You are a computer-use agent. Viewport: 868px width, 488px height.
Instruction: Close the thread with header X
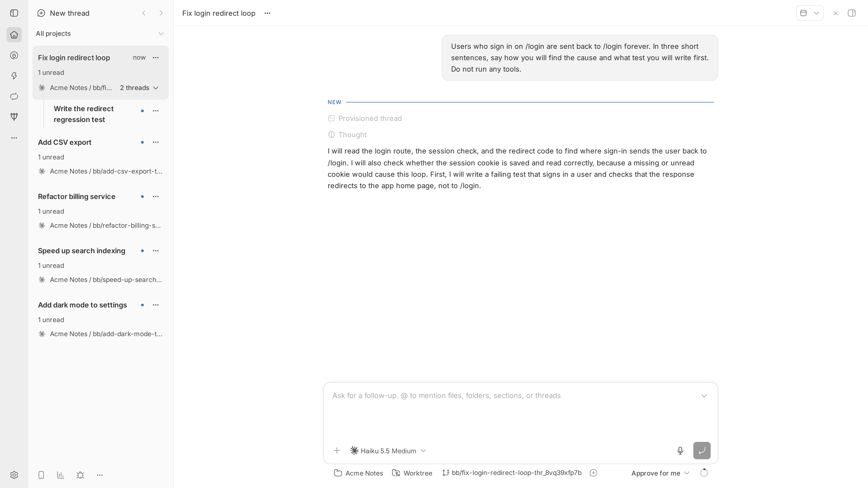point(836,13)
